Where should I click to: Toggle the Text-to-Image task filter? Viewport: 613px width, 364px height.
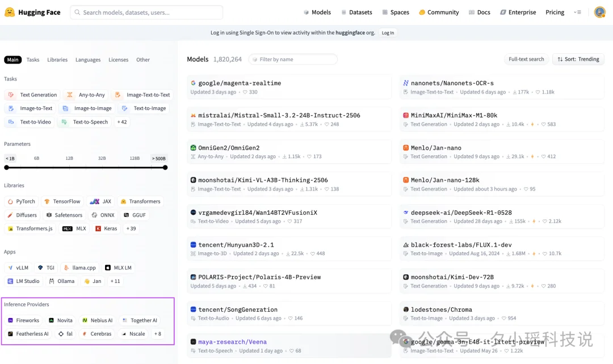coord(144,108)
